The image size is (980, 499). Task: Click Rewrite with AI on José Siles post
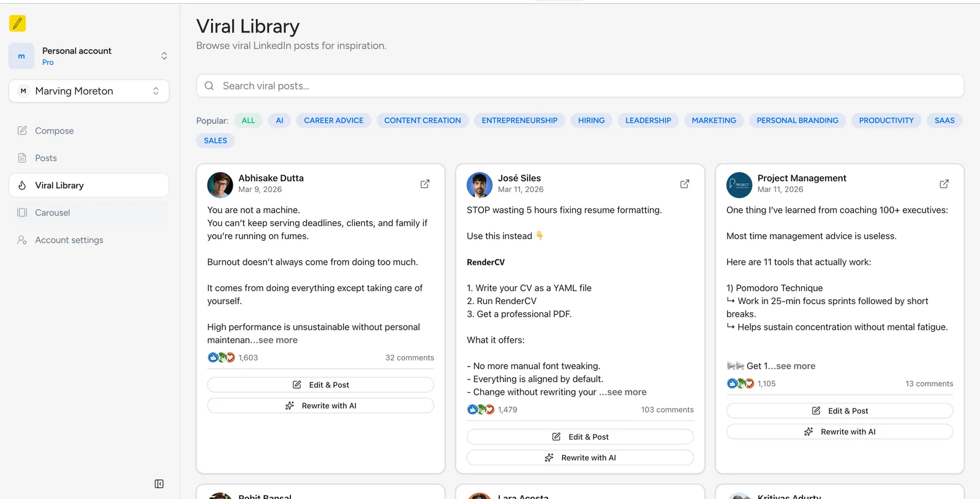point(580,458)
